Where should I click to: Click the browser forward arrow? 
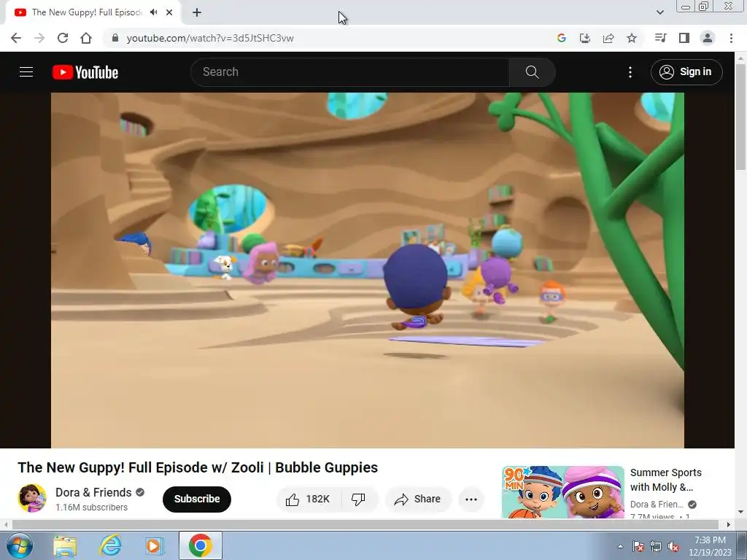pyautogui.click(x=39, y=38)
